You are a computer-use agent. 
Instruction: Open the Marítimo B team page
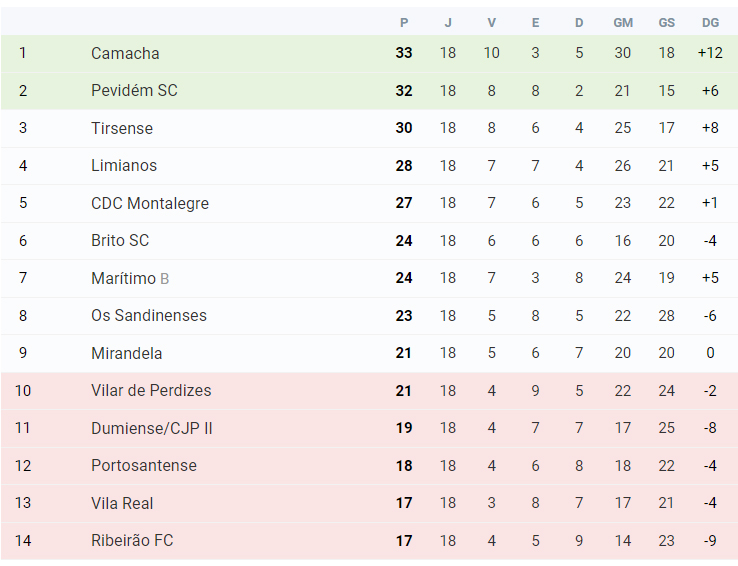tap(130, 278)
